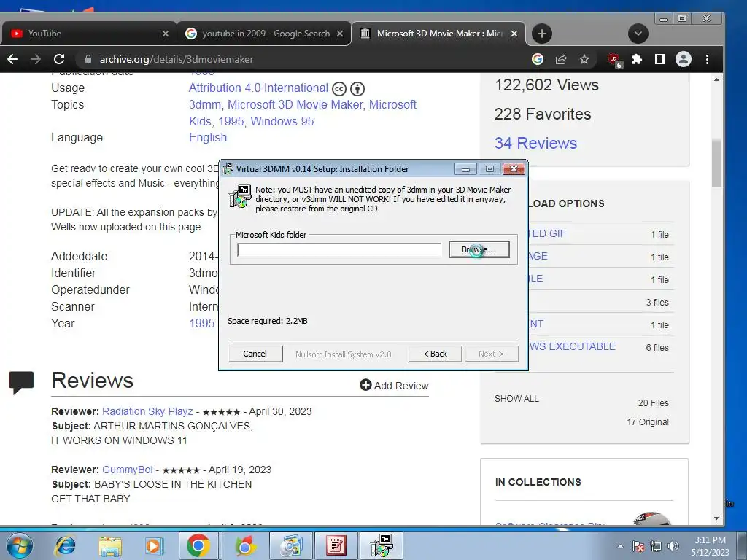
Task: Open the GIF download option
Action: [547, 233]
